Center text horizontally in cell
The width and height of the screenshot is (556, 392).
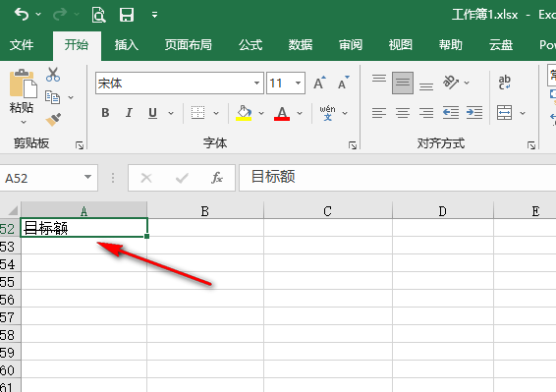(x=403, y=113)
